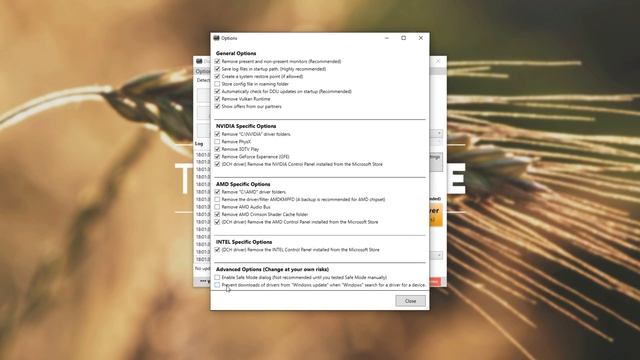Toggle Remove INTEL Control Panel from Microsoft Store

[217, 249]
